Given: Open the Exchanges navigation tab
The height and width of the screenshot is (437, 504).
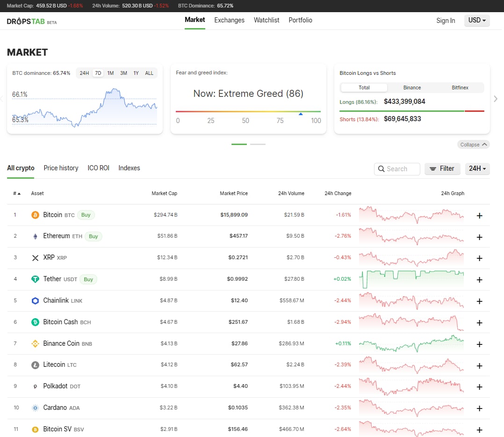Looking at the screenshot, I should click(229, 20).
